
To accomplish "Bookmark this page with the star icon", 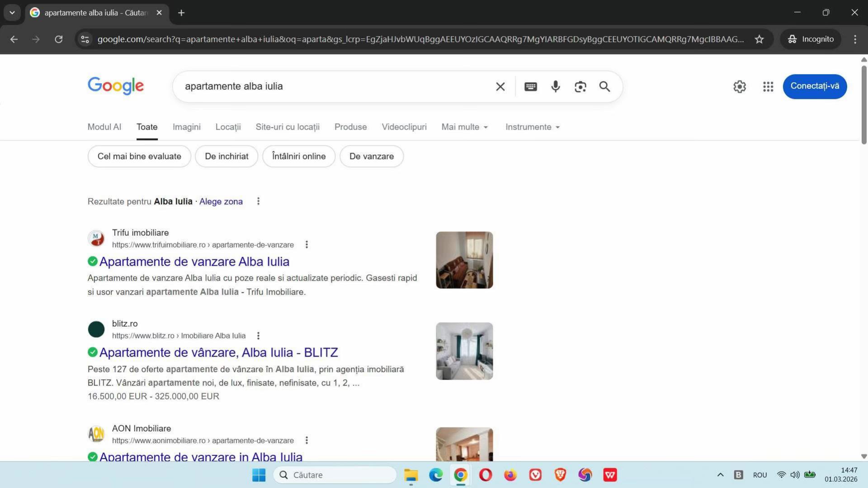I will [759, 39].
